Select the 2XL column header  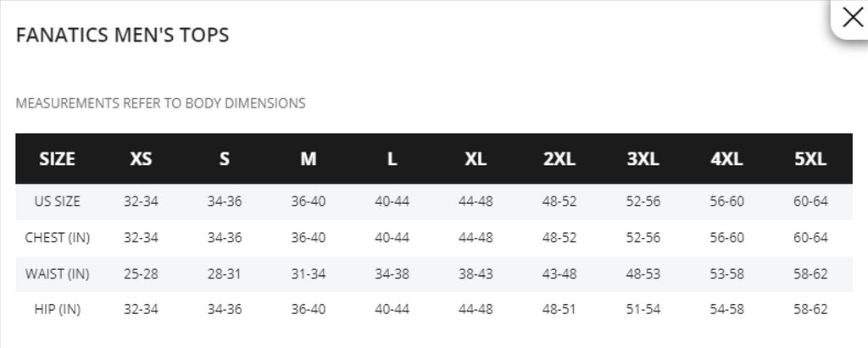pos(559,159)
